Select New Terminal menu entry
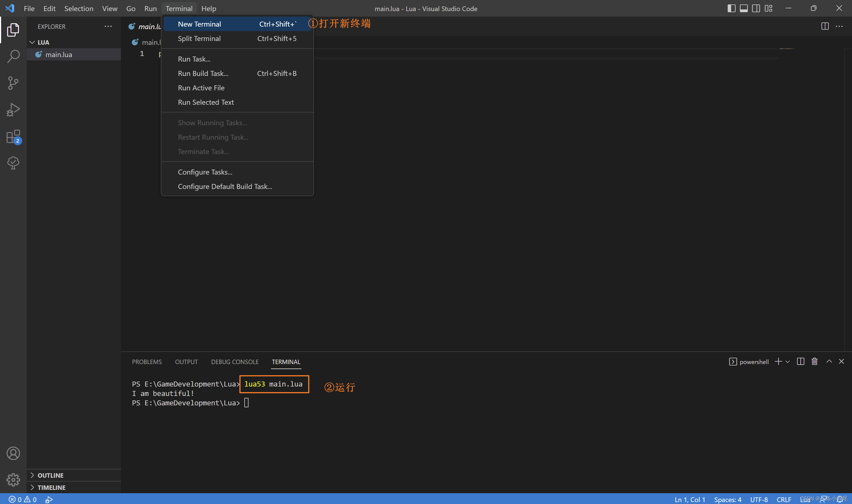The height and width of the screenshot is (504, 852). 199,24
